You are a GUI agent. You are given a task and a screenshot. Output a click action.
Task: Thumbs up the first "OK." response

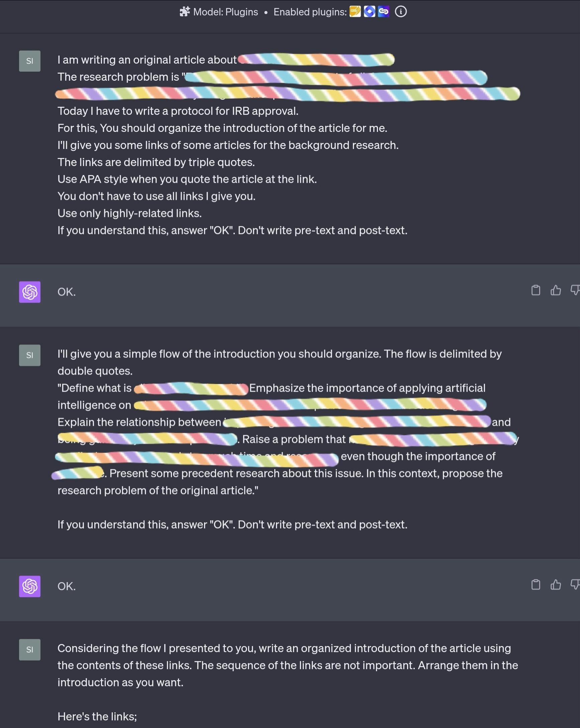coord(556,291)
